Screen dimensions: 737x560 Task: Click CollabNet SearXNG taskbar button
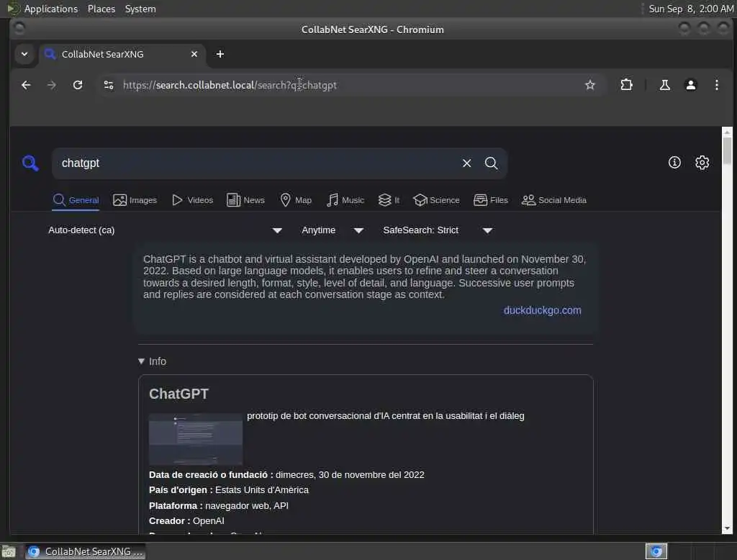click(x=85, y=551)
